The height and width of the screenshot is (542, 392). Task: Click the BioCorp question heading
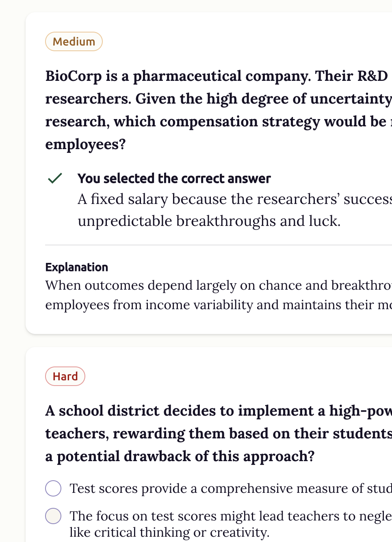tap(218, 99)
